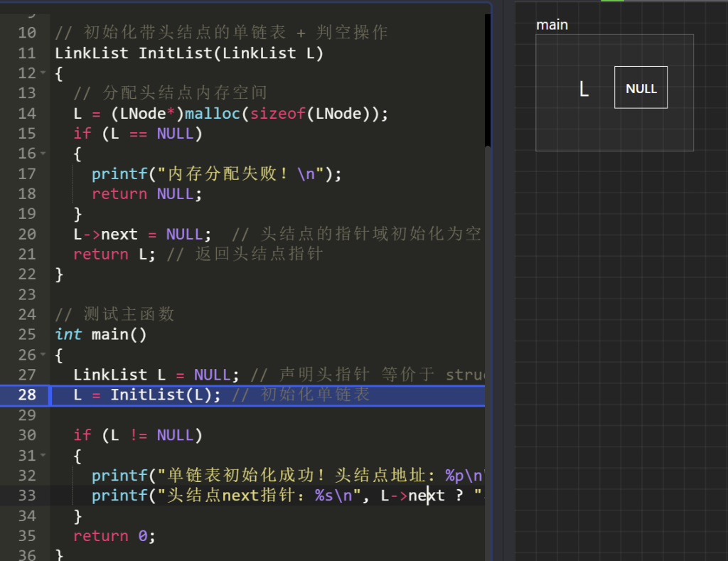
Task: Collapse the main function fold at line 26
Action: pos(43,355)
